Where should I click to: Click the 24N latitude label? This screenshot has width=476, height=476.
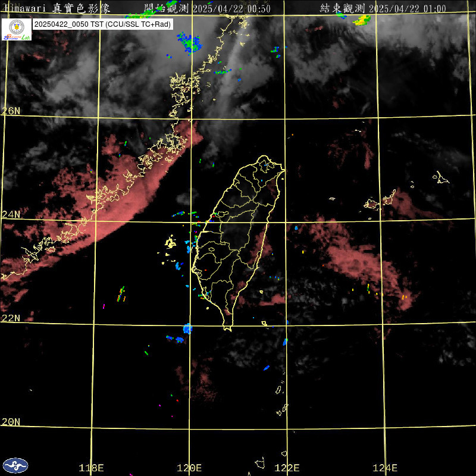pos(11,214)
